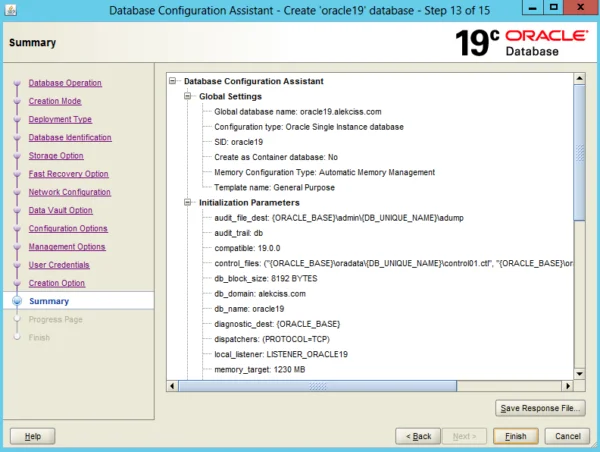The height and width of the screenshot is (452, 600).
Task: Select the Memory Configuration Type row
Action: pos(324,172)
